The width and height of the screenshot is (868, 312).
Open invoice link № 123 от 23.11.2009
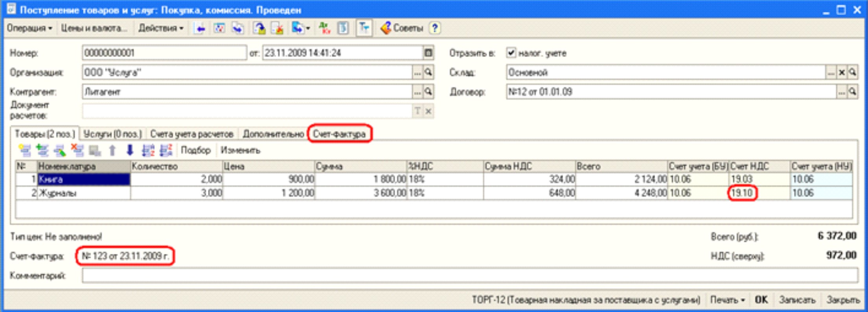125,256
